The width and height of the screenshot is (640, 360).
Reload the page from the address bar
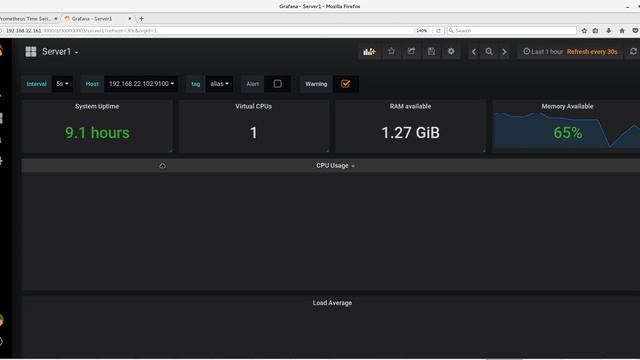coord(438,31)
